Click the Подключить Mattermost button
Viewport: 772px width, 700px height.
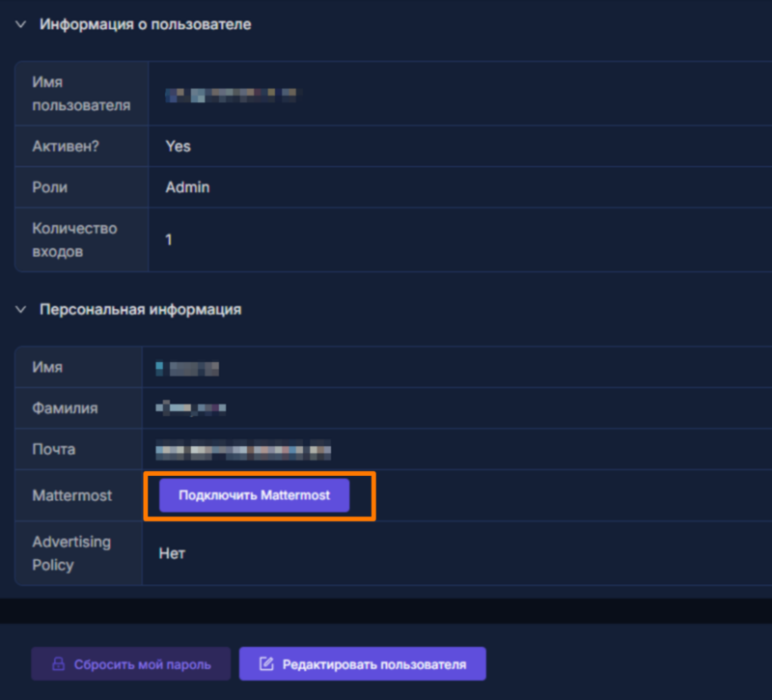pyautogui.click(x=254, y=495)
